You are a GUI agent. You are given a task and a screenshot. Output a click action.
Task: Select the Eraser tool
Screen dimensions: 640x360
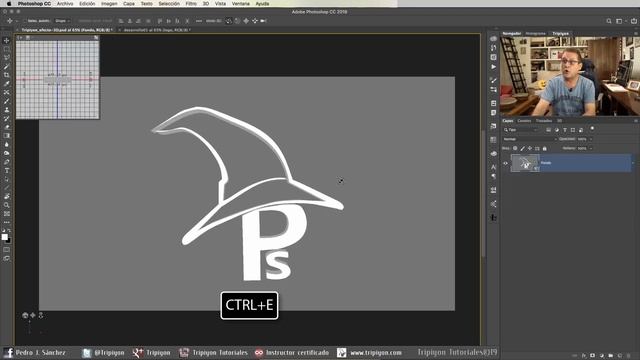[7, 127]
